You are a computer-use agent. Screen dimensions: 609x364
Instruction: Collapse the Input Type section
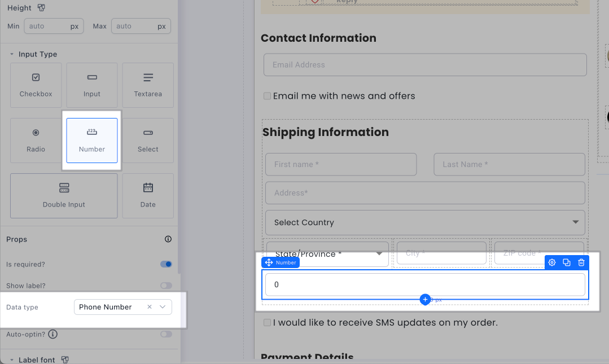12,54
